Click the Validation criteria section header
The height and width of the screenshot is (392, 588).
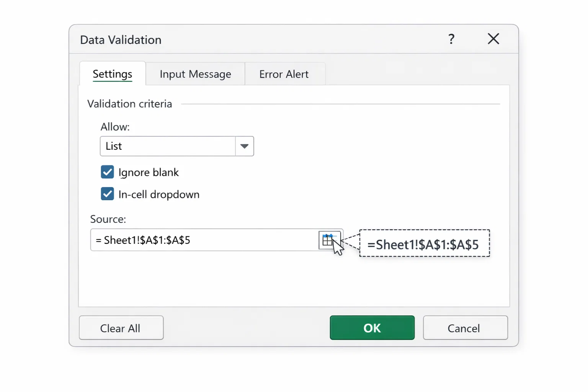(129, 103)
